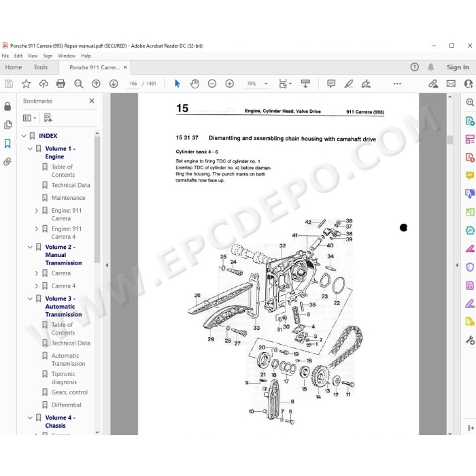This screenshot has width=476, height=476.
Task: Expand Engine: 911 Carrera 4 bookmark
Action: tap(37, 229)
